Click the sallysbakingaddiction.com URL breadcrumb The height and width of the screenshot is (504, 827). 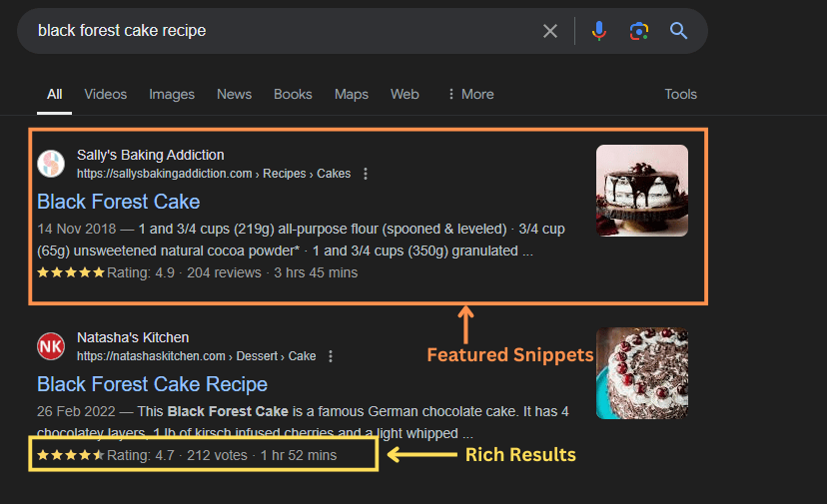pyautogui.click(x=214, y=174)
